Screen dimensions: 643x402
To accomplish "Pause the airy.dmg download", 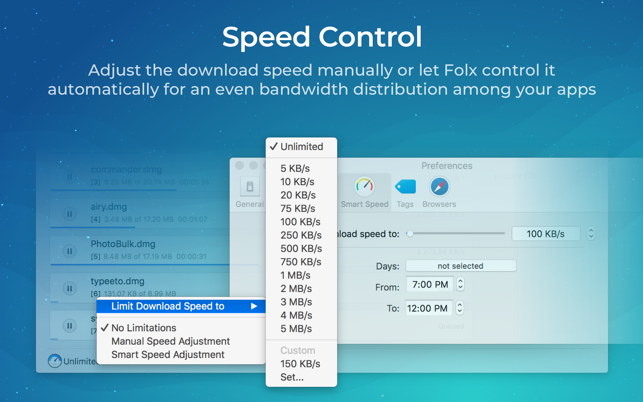I will pos(69,214).
